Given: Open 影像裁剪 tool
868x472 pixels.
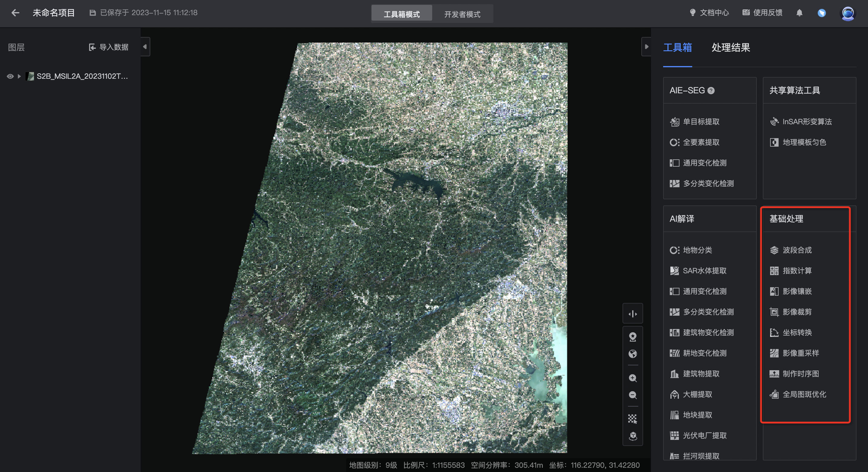Looking at the screenshot, I should click(790, 312).
